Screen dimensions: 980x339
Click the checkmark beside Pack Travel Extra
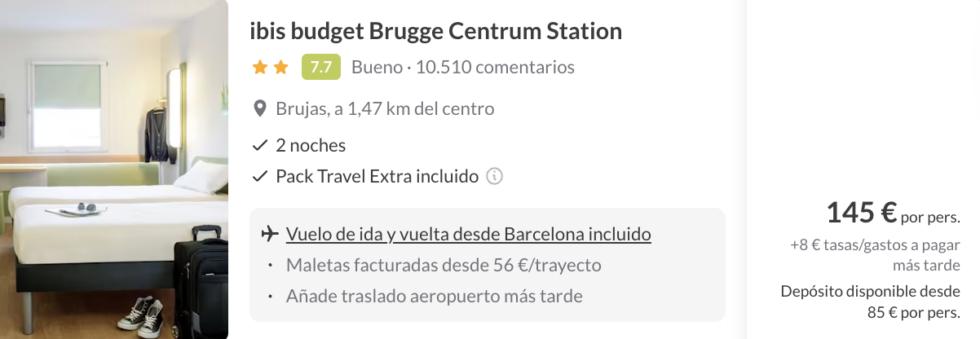(260, 176)
